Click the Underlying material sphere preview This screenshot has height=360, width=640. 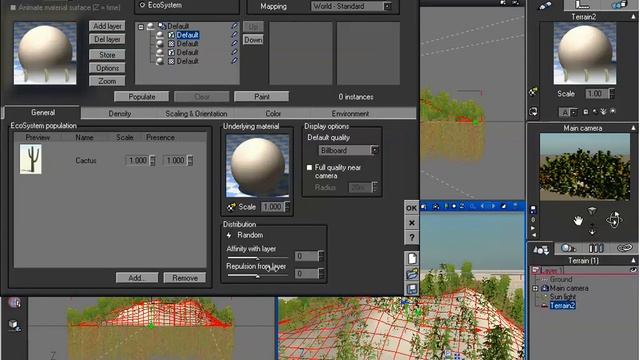pyautogui.click(x=257, y=166)
